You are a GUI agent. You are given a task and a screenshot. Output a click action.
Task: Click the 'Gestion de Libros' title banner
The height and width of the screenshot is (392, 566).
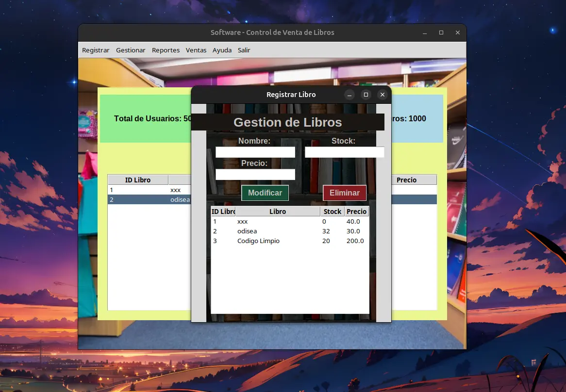point(288,122)
